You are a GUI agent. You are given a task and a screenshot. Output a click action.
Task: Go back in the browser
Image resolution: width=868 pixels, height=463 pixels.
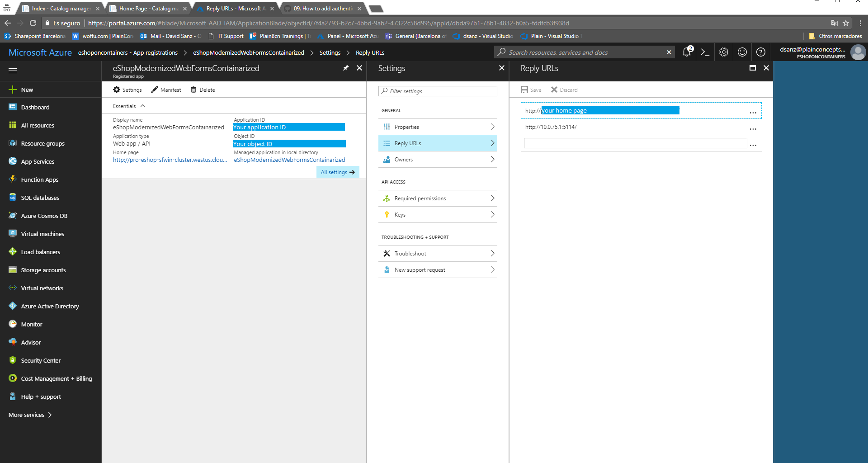click(7, 23)
